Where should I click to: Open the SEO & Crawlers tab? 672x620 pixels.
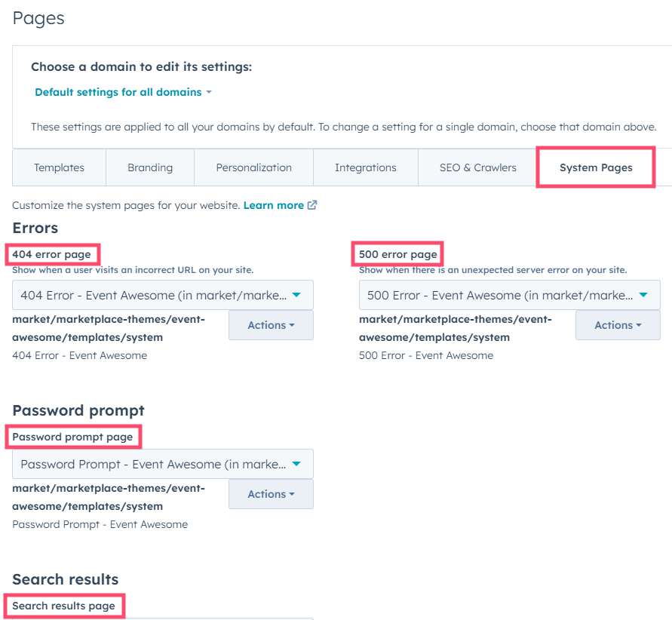coord(478,167)
